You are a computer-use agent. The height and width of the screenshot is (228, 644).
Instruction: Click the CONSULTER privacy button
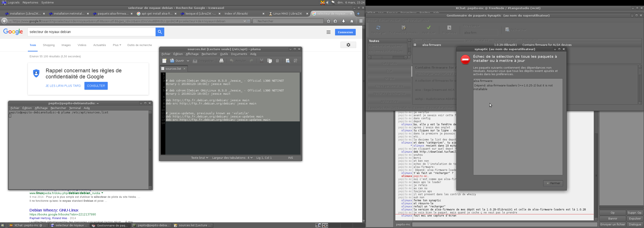(x=96, y=86)
